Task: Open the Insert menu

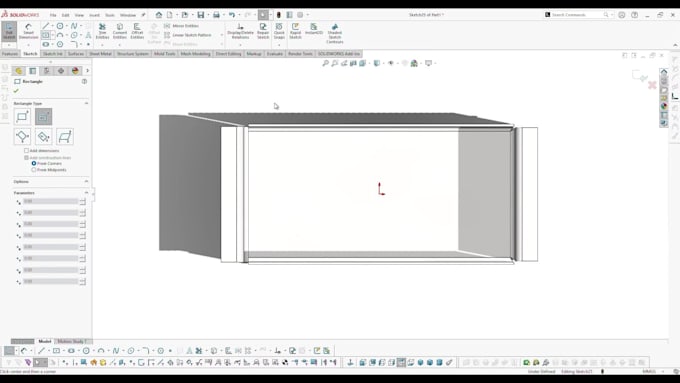Action: (x=94, y=15)
